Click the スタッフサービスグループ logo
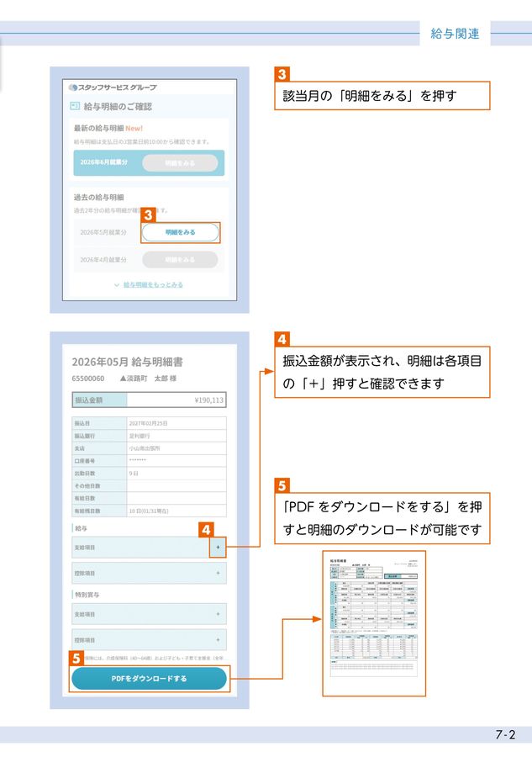 (x=113, y=87)
